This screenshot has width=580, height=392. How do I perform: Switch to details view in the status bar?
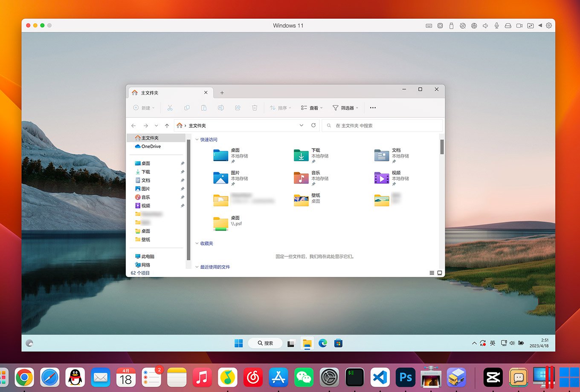click(432, 273)
